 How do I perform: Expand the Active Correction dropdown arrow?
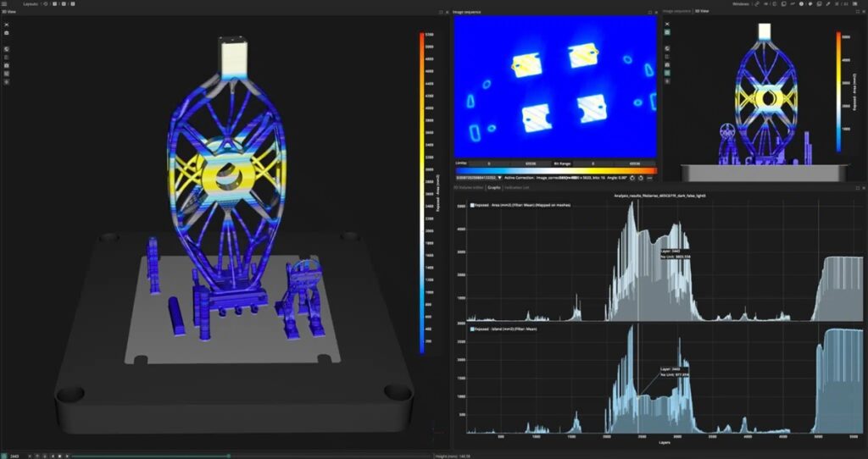pos(499,178)
